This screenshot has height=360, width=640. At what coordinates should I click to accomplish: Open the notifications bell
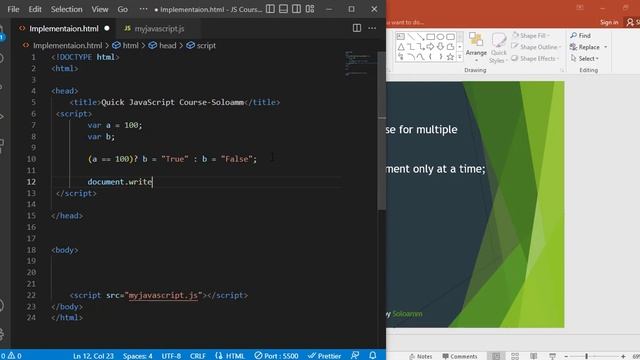click(x=373, y=356)
